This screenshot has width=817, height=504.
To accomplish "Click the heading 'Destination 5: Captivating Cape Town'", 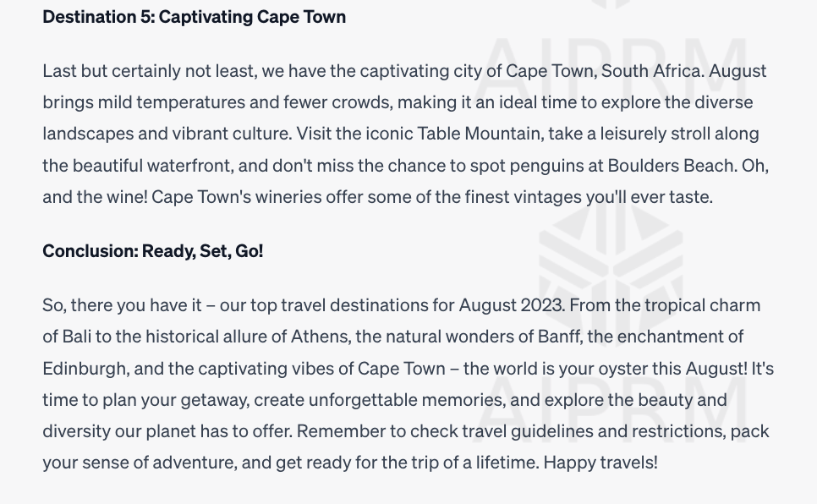I will point(195,17).
